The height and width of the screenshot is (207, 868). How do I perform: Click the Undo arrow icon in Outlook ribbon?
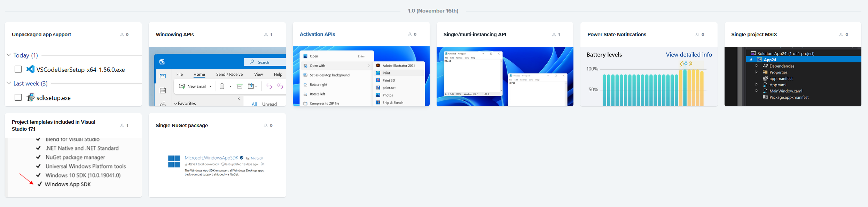point(269,86)
